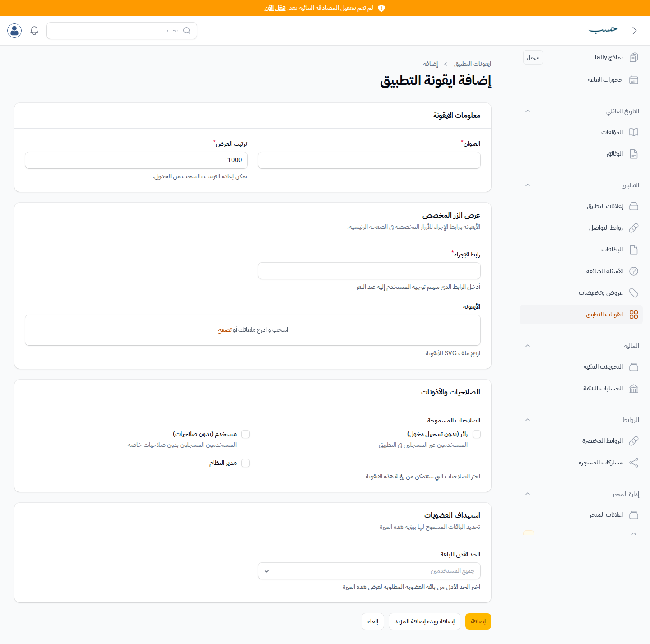
Task: Click the مشاركات المشجرة share icon
Action: (x=634, y=463)
